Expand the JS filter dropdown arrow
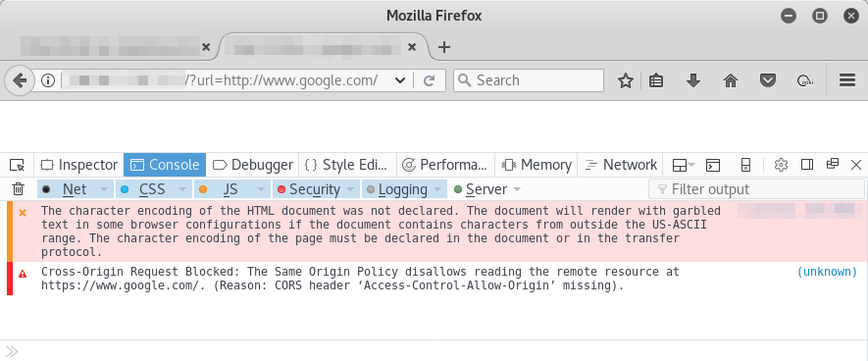This screenshot has height=361, width=868. pyautogui.click(x=261, y=189)
